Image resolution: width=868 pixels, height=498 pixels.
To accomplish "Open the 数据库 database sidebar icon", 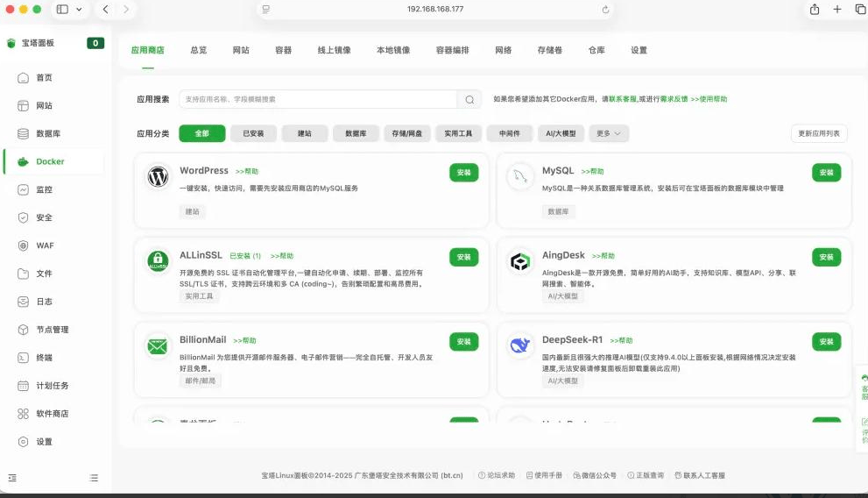I will click(x=23, y=133).
